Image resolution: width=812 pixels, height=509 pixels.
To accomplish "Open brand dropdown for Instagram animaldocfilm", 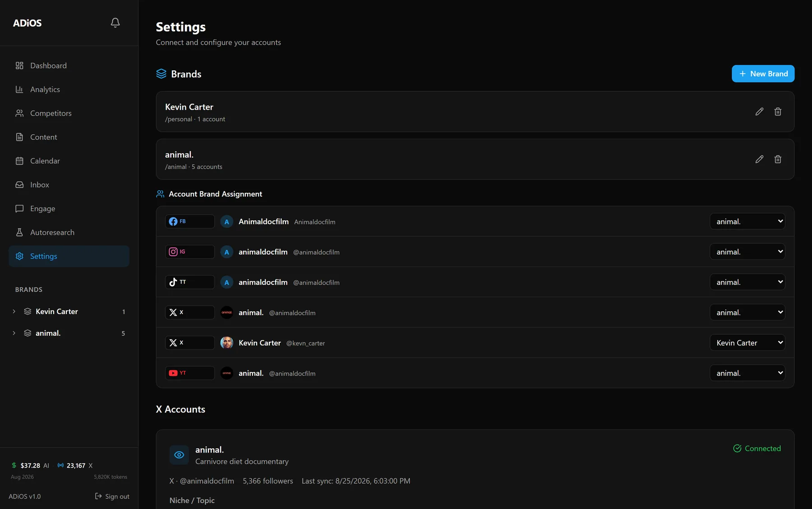I will 747,252.
